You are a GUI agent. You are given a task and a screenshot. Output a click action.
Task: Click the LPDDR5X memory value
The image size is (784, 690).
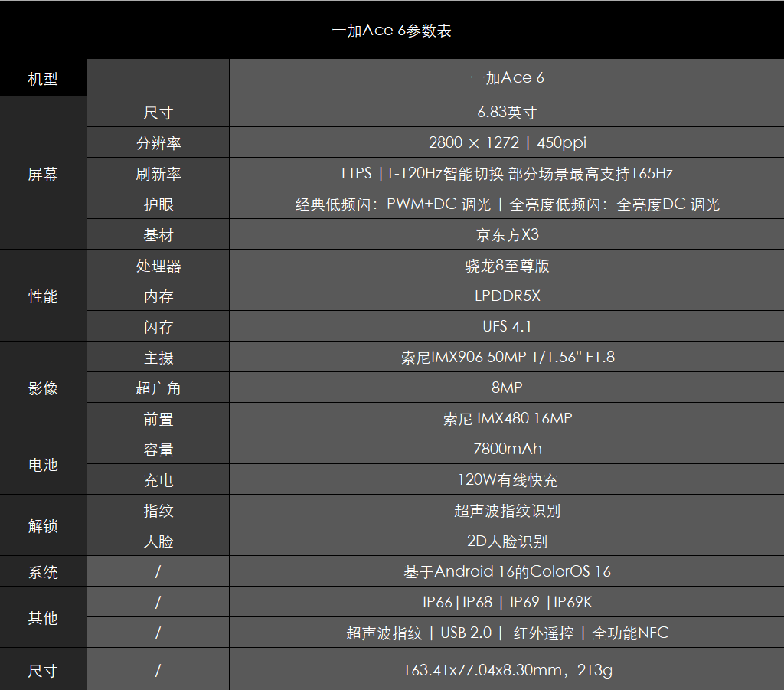pyautogui.click(x=507, y=296)
